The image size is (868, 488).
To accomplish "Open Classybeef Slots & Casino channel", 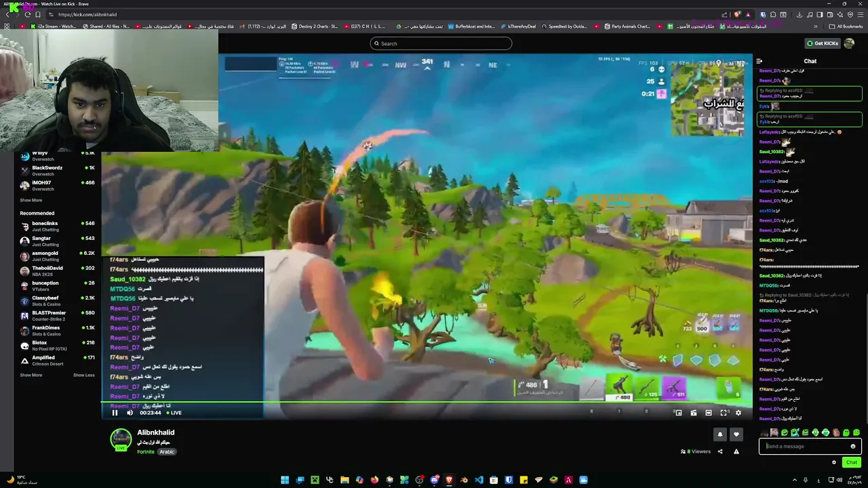I will point(58,300).
